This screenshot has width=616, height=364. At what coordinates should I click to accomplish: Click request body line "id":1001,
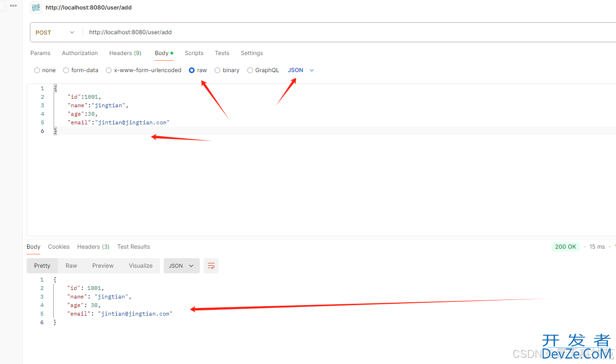click(84, 97)
